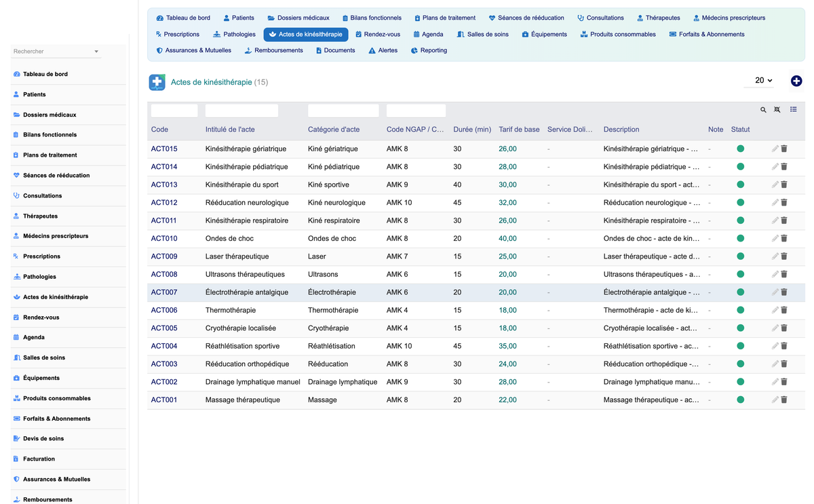Go to Facturation in sidebar

[x=39, y=459]
